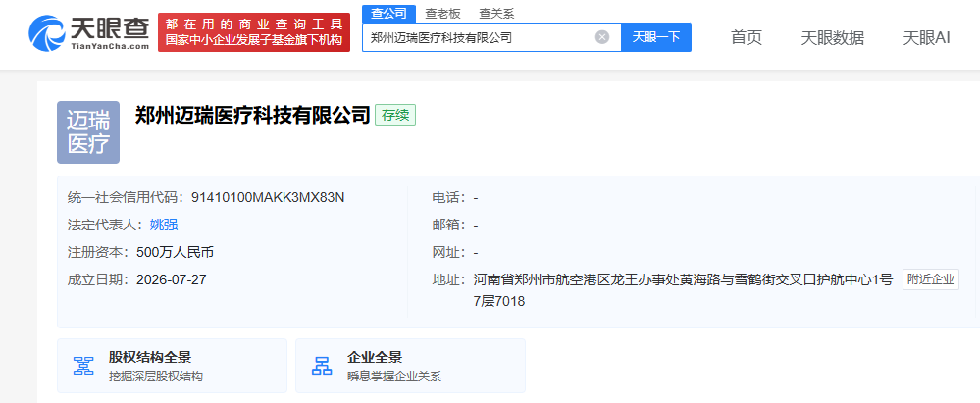The height and width of the screenshot is (403, 980).
Task: Click the 附近企业 button
Action: 931,279
